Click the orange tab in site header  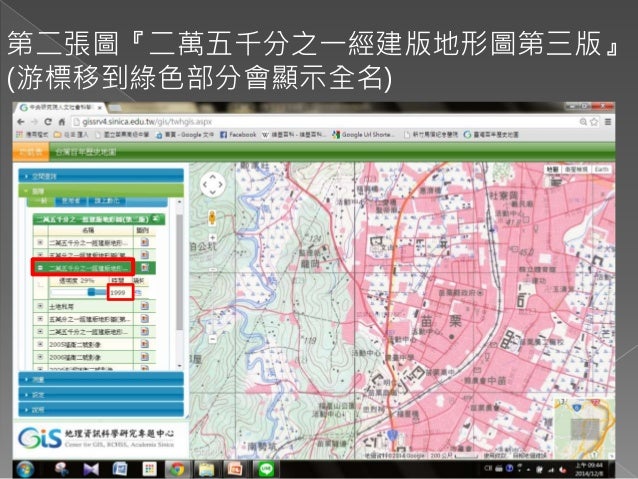pyautogui.click(x=31, y=152)
